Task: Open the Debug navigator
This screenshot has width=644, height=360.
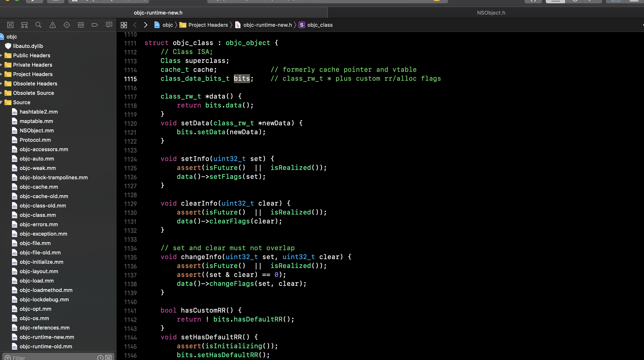Action: [81, 25]
